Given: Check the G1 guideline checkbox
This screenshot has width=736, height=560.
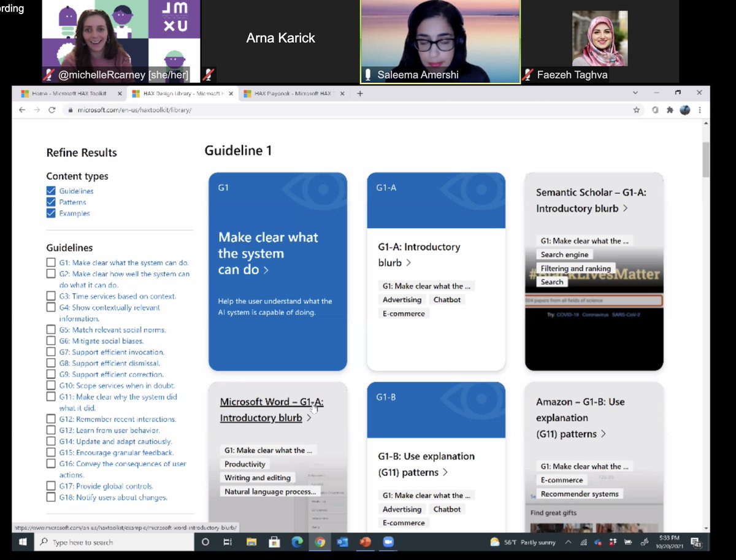Looking at the screenshot, I should point(51,261).
